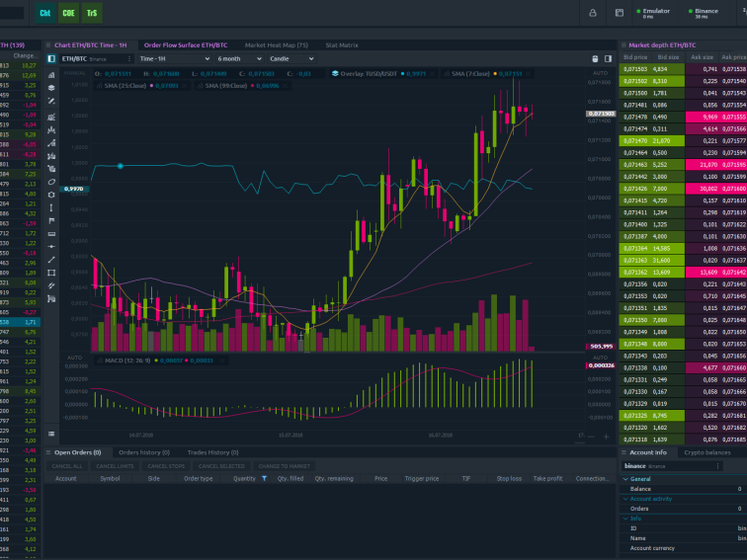Click the volume analysis chart icon in left toolbar
This screenshot has height=560, width=747.
point(51,118)
